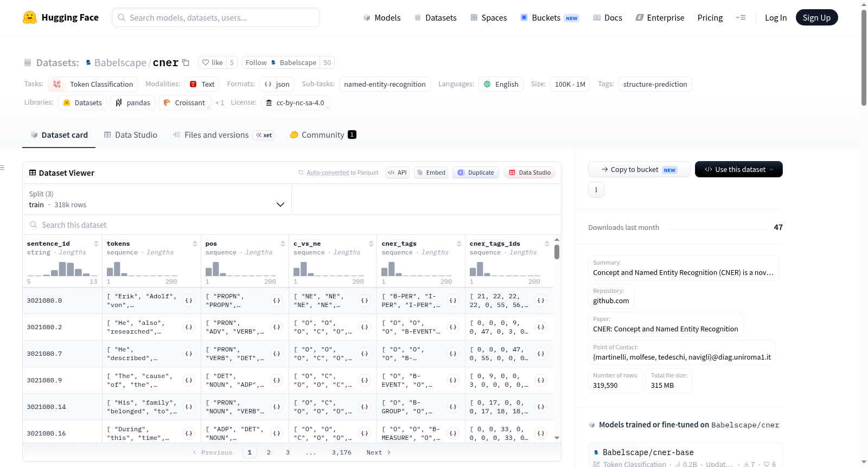The height and width of the screenshot is (467, 868).
Task: Sort by cner_tags column
Action: [459, 244]
